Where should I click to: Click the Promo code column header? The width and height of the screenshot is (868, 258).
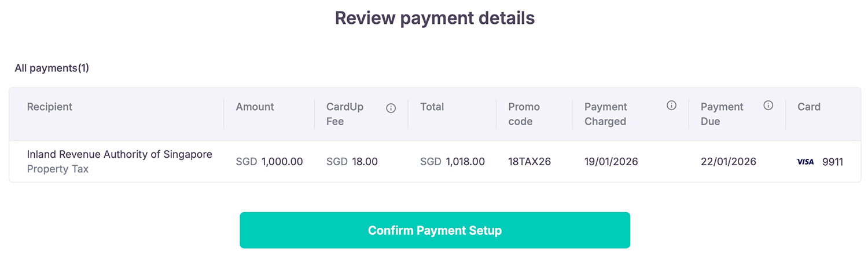tap(524, 114)
